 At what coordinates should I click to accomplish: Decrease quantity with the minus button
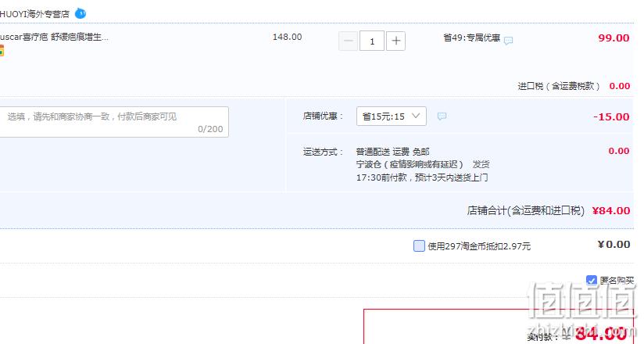[349, 41]
